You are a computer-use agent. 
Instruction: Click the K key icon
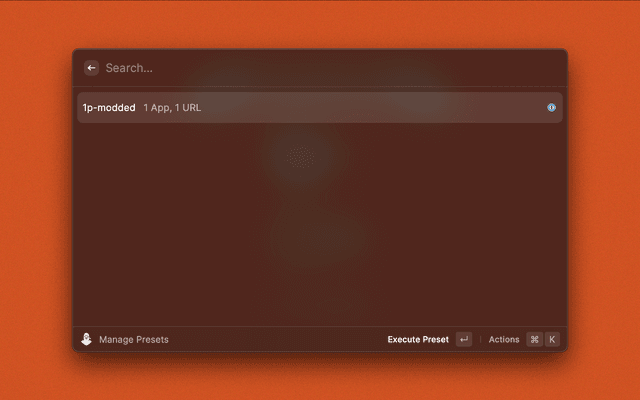pos(552,339)
